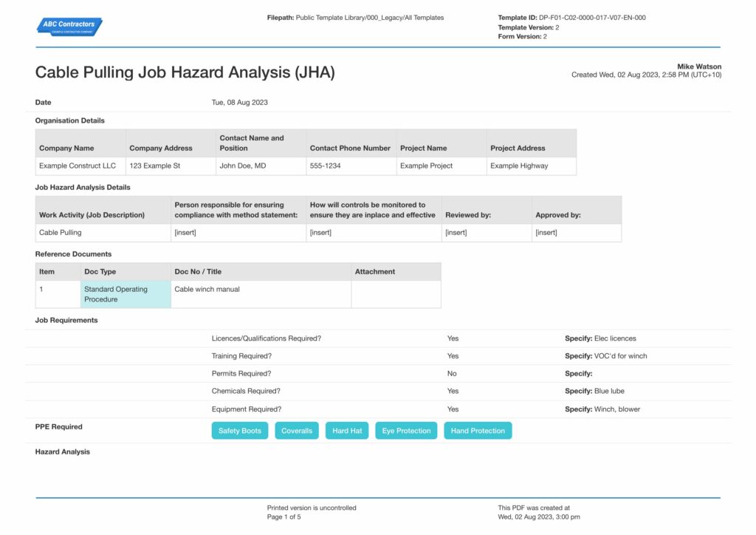Click the 123 Example St cell
This screenshot has width=756, height=535.
(x=171, y=166)
